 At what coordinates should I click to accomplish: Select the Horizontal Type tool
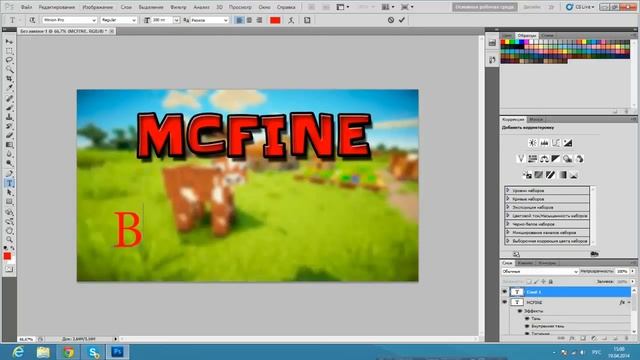coord(9,183)
